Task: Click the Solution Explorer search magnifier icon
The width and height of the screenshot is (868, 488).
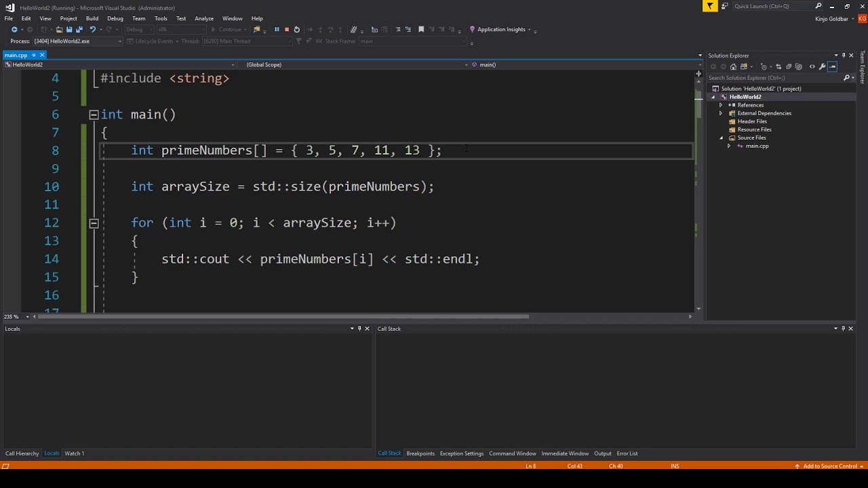Action: pos(846,78)
